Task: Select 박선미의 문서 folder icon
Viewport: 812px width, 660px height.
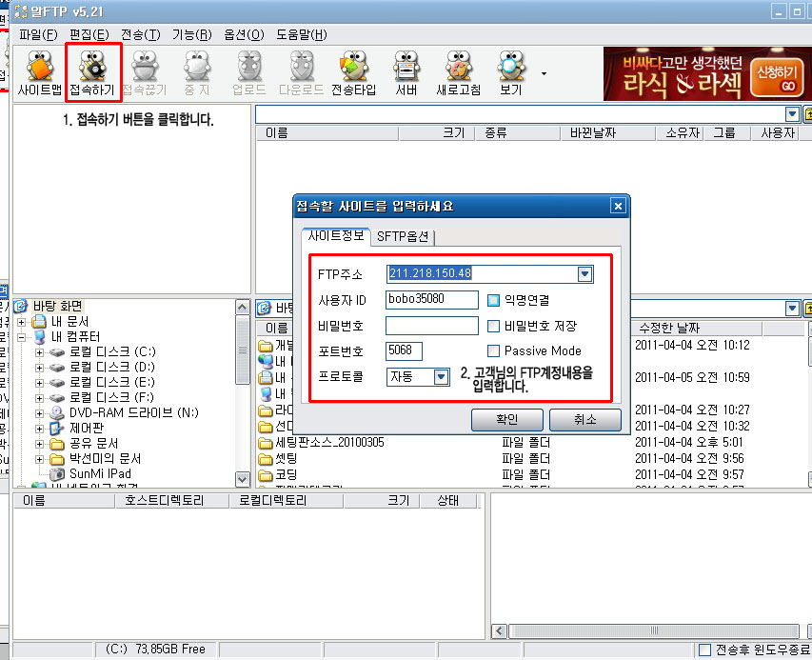Action: click(x=57, y=459)
